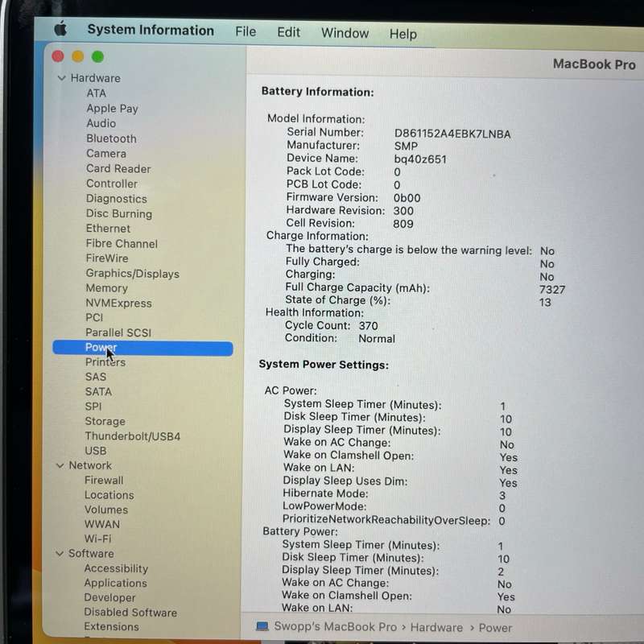Select ATA in the sidebar

tap(97, 93)
